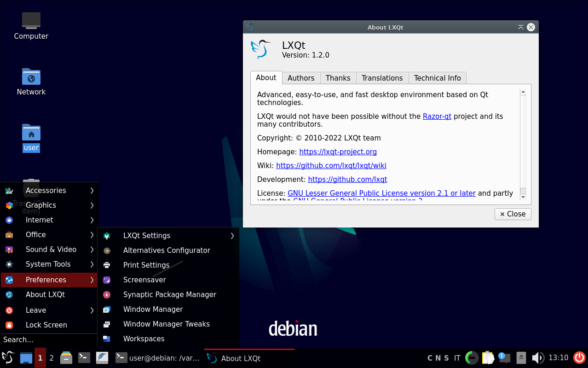
Task: Click the 'Version: 1.2.0' text
Action: tap(306, 55)
